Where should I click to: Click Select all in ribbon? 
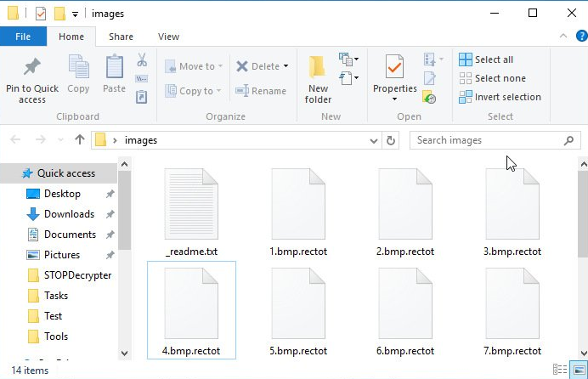click(486, 59)
